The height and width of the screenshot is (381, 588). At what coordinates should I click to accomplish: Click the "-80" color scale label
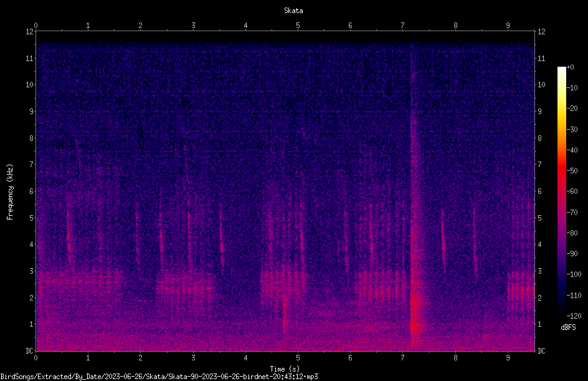pyautogui.click(x=572, y=233)
